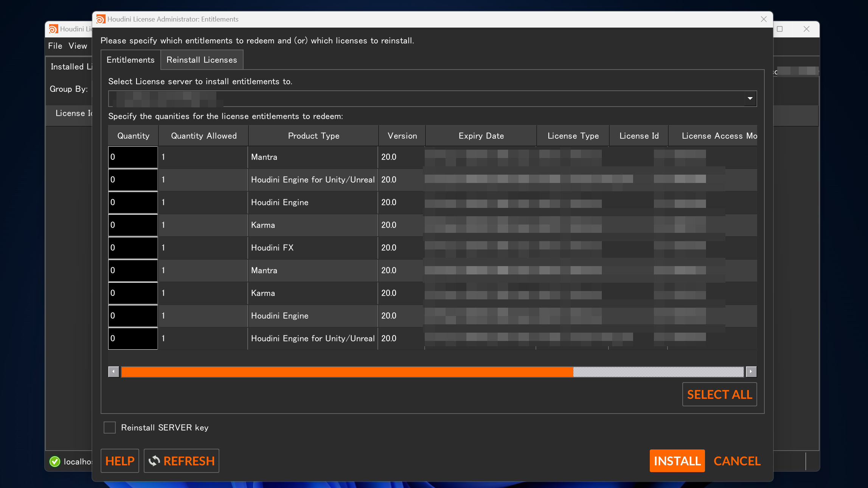The image size is (868, 488).
Task: Click the orange horizontal scrollbar thumb
Action: [347, 372]
